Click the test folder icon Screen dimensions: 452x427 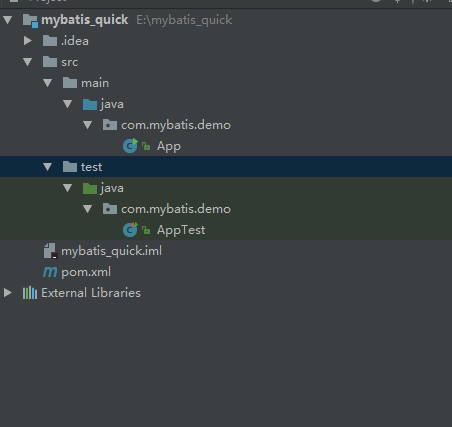(70, 167)
